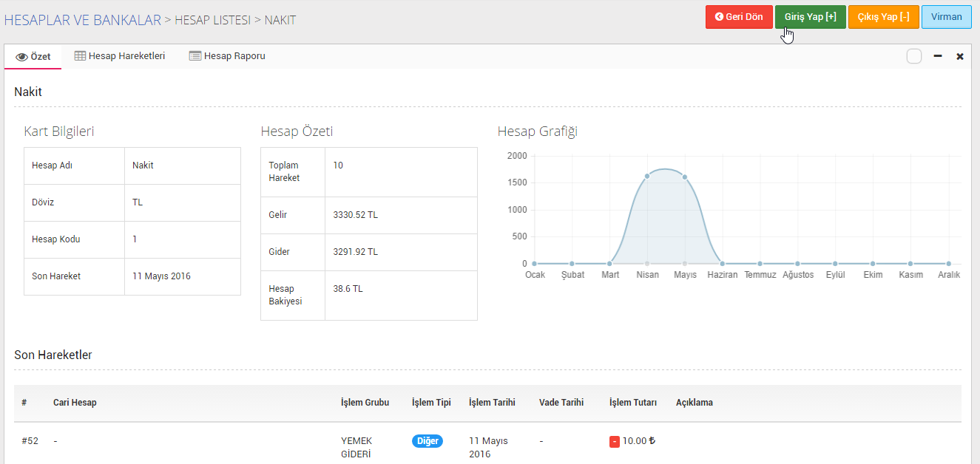
Task: Click the Eylül data point on chart
Action: [835, 264]
